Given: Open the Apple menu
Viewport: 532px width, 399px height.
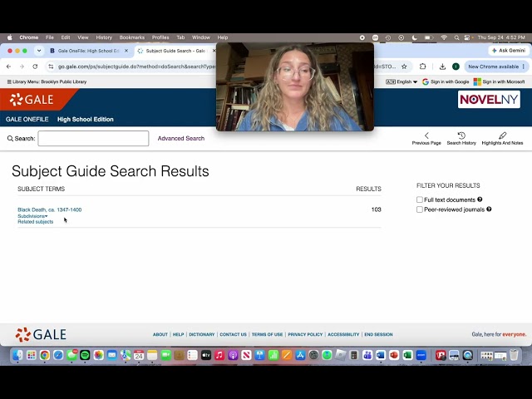Looking at the screenshot, I should 9,37.
